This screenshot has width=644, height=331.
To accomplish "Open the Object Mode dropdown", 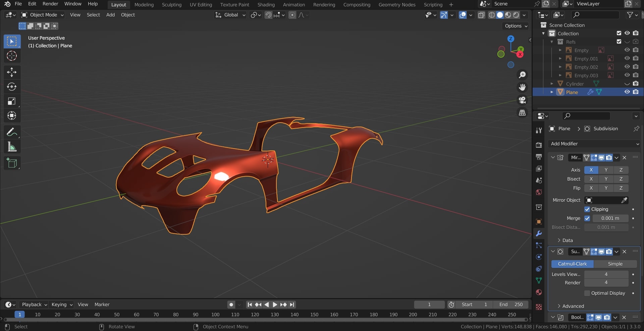I will [x=42, y=15].
